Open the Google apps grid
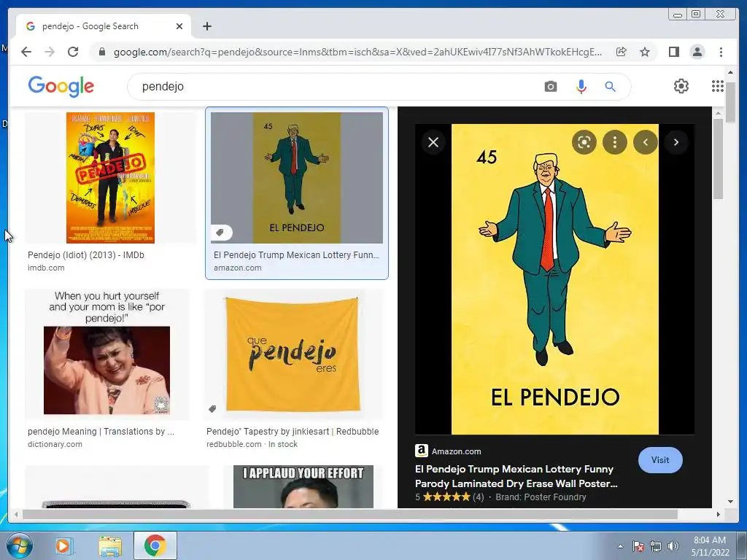This screenshot has height=560, width=747. pos(718,86)
